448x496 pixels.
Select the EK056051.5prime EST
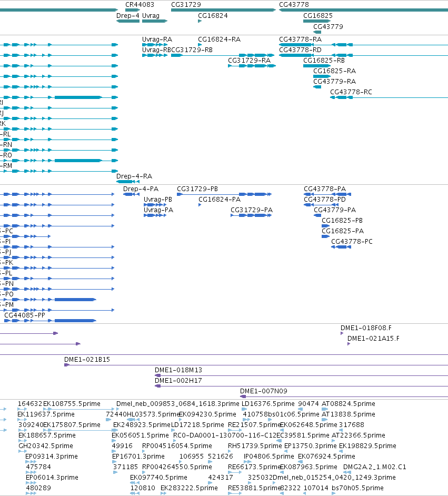click(x=114, y=441)
